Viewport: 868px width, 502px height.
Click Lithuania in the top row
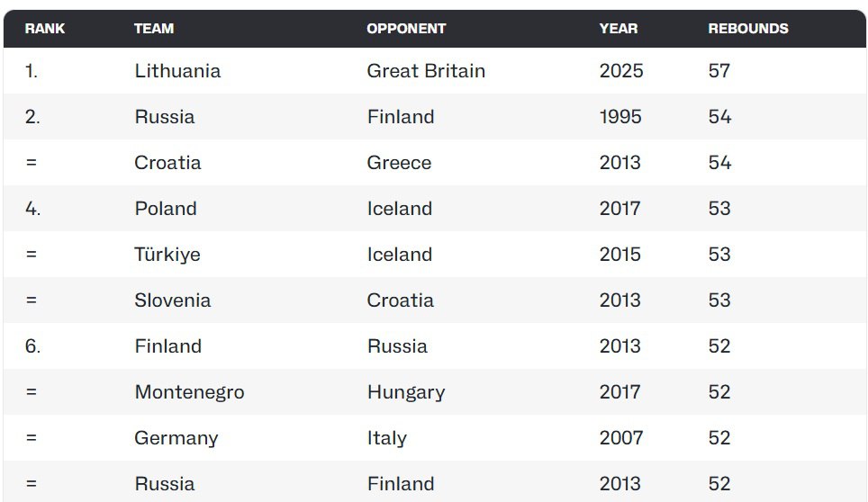177,71
